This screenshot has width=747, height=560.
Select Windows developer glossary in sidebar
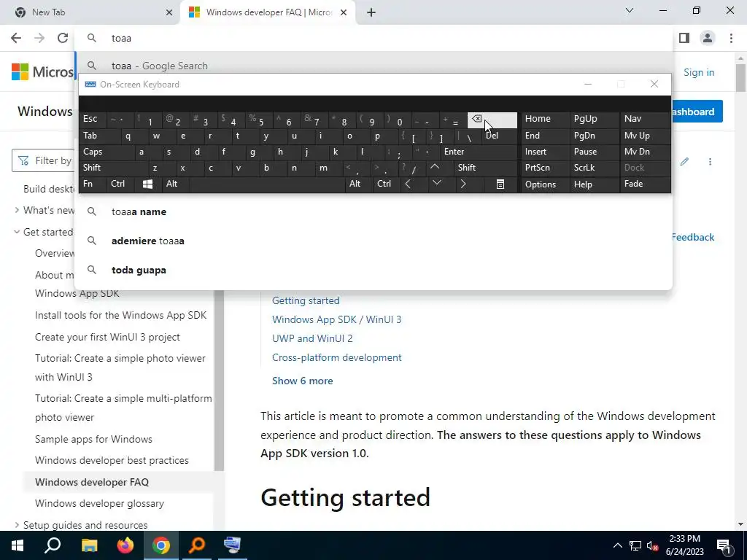[x=99, y=503]
